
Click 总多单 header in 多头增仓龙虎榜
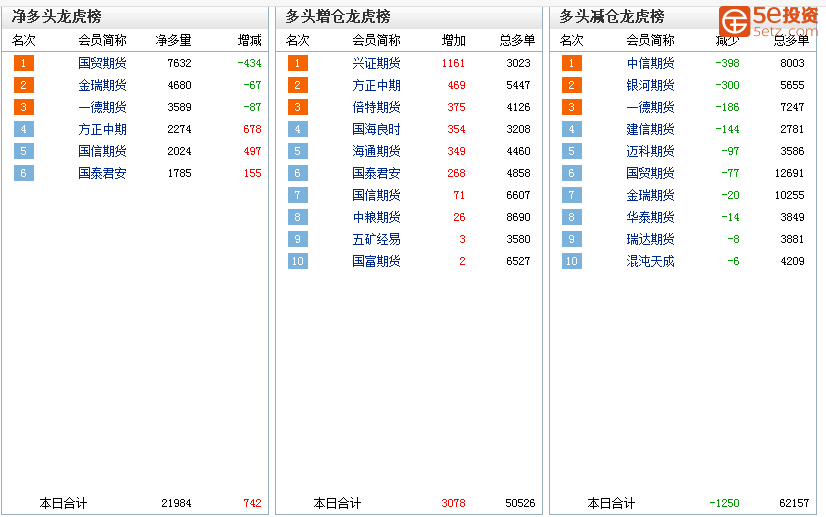(x=517, y=40)
